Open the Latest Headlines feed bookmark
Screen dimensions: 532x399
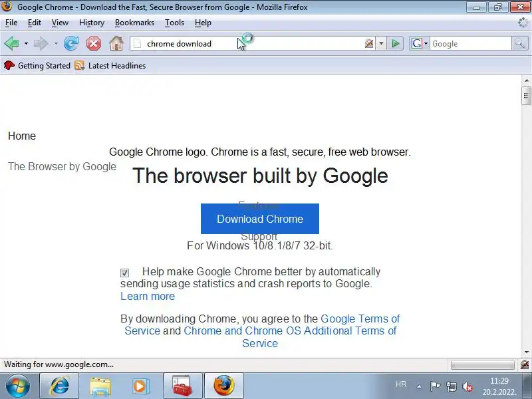(x=110, y=65)
